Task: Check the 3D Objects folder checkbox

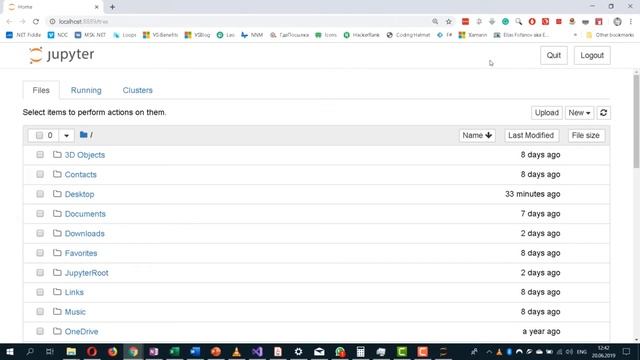Action: point(40,155)
